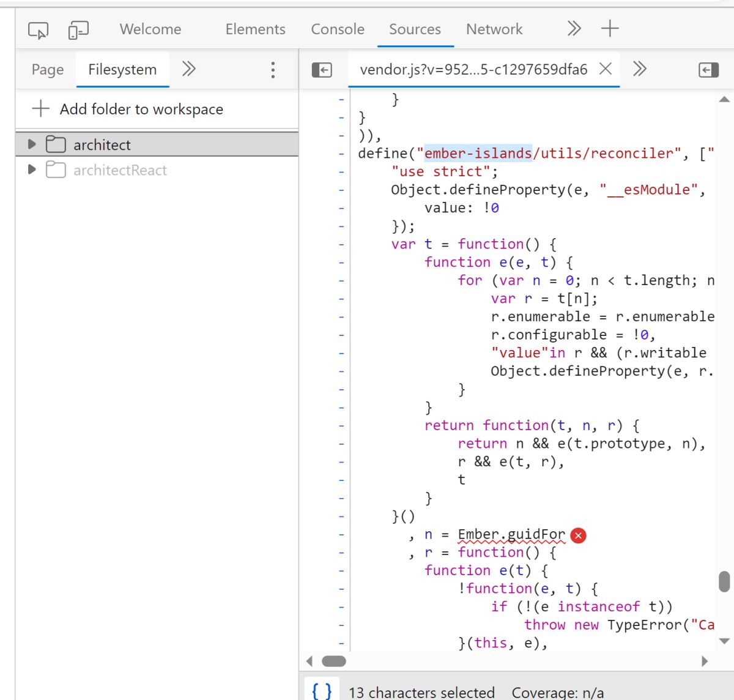Screen dimensions: 734x700
Task: Click the highlighted ember-islands text
Action: click(x=478, y=153)
